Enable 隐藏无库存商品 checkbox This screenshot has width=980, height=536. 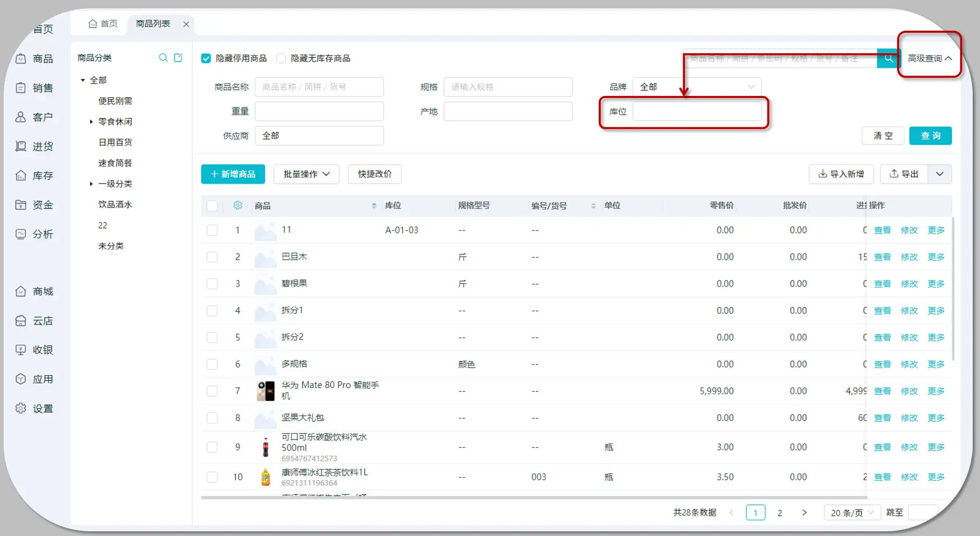click(x=281, y=58)
